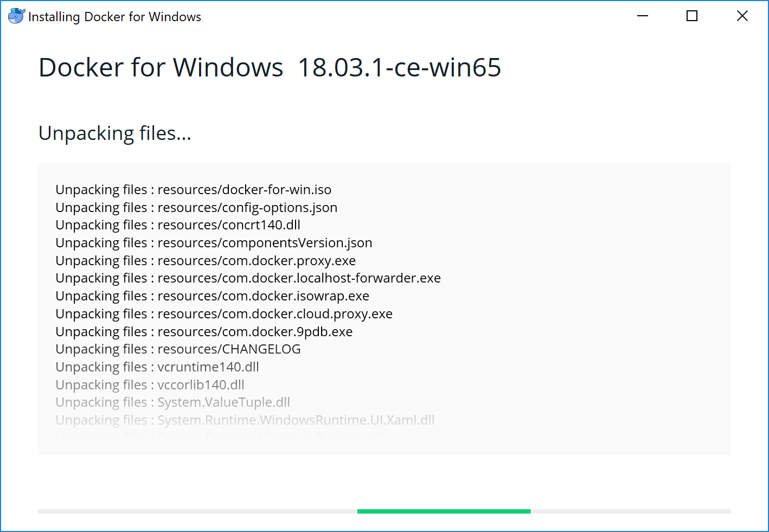Click the Docker whale icon in title bar
The image size is (769, 532).
[16, 16]
